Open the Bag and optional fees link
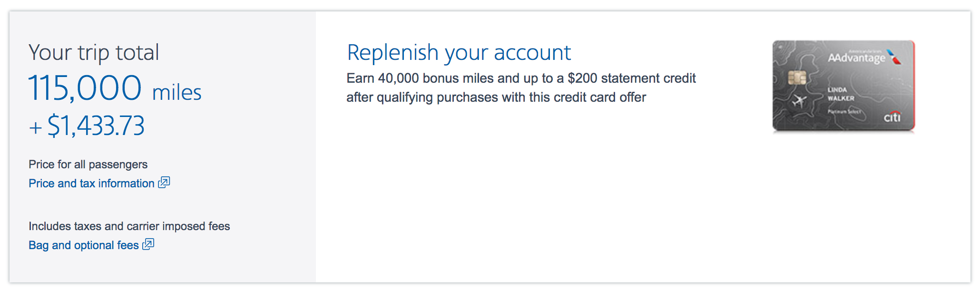The width and height of the screenshot is (980, 290). [x=83, y=245]
